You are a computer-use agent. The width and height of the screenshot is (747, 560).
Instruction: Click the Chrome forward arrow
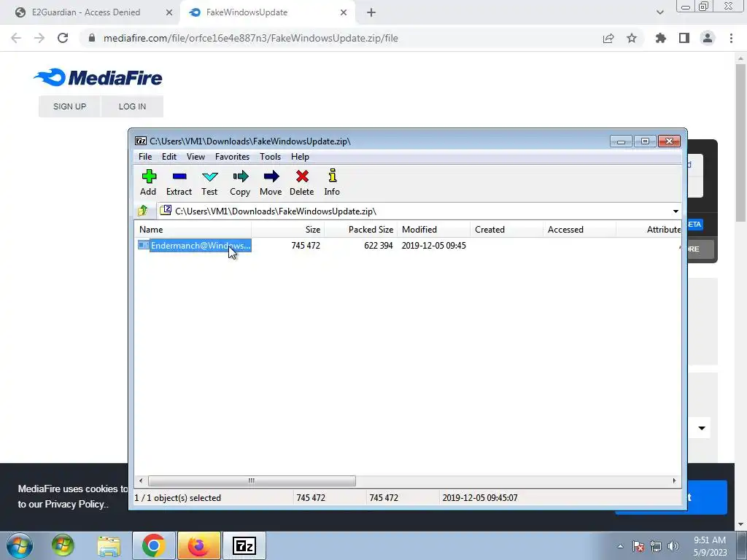[39, 38]
